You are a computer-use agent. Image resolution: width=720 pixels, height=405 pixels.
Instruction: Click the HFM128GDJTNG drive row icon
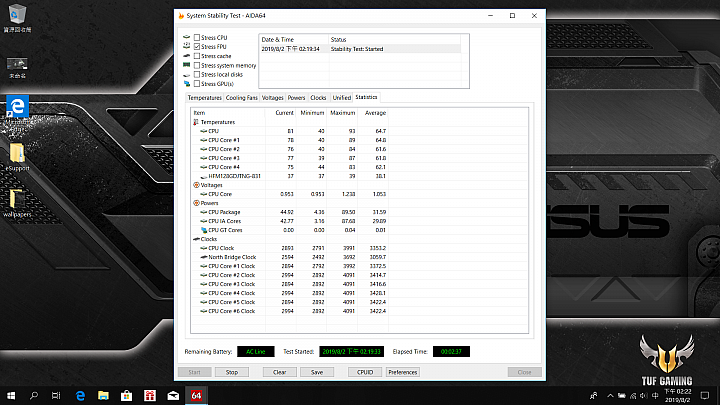click(204, 176)
